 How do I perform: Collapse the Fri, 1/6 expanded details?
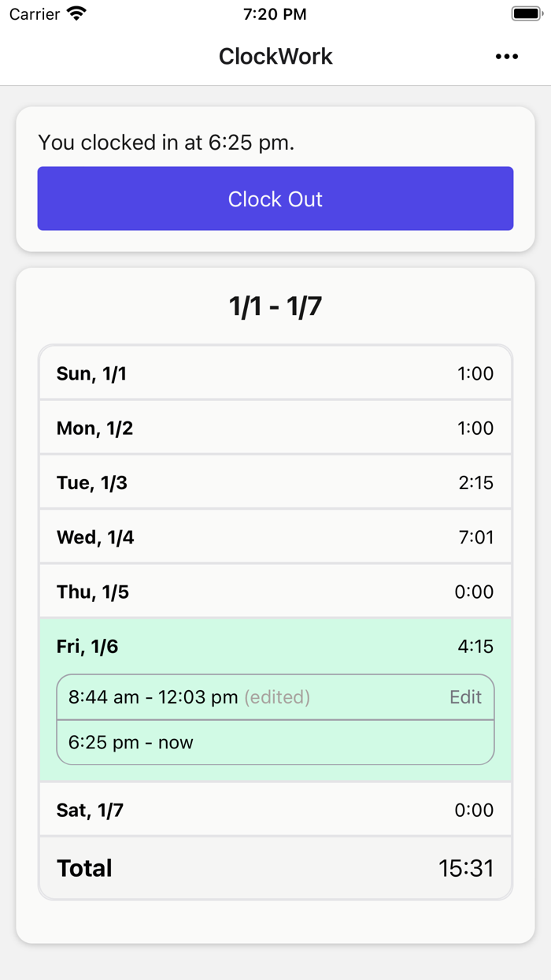pos(275,646)
